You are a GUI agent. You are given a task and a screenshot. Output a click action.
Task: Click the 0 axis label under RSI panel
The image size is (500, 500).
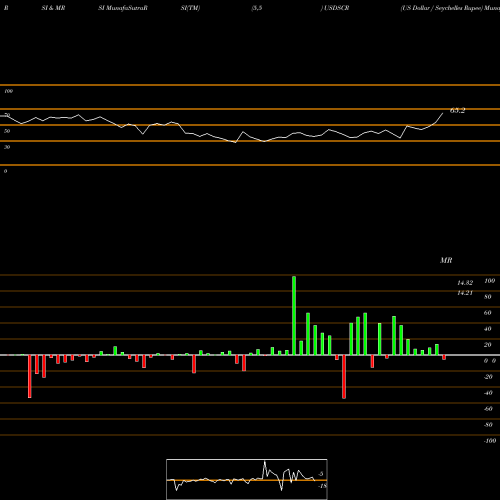pyautogui.click(x=5, y=171)
